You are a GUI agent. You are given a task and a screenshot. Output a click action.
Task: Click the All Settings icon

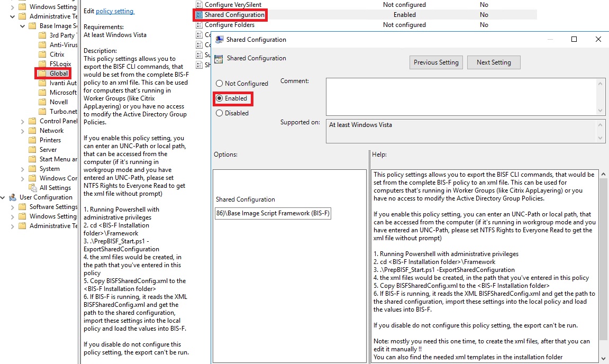click(x=33, y=188)
